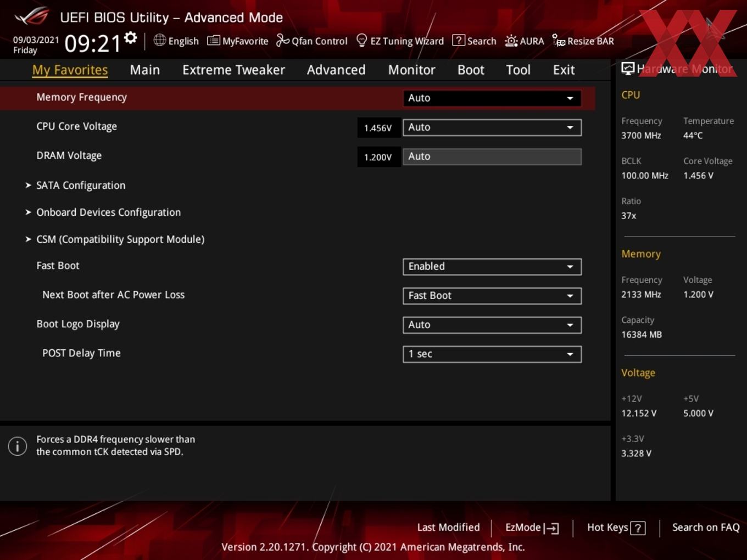Go to the Boot tab
Viewport: 747px width, 560px height.
[x=471, y=70]
